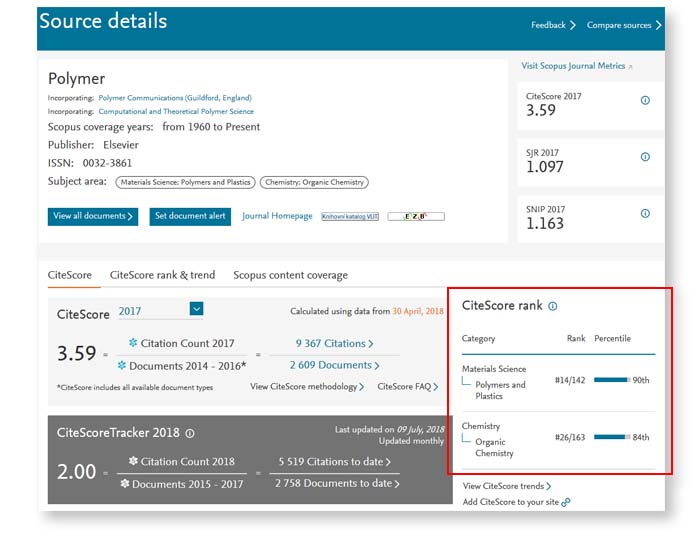The width and height of the screenshot is (700, 541).
Task: Open Compare sources in the header
Action: (624, 25)
